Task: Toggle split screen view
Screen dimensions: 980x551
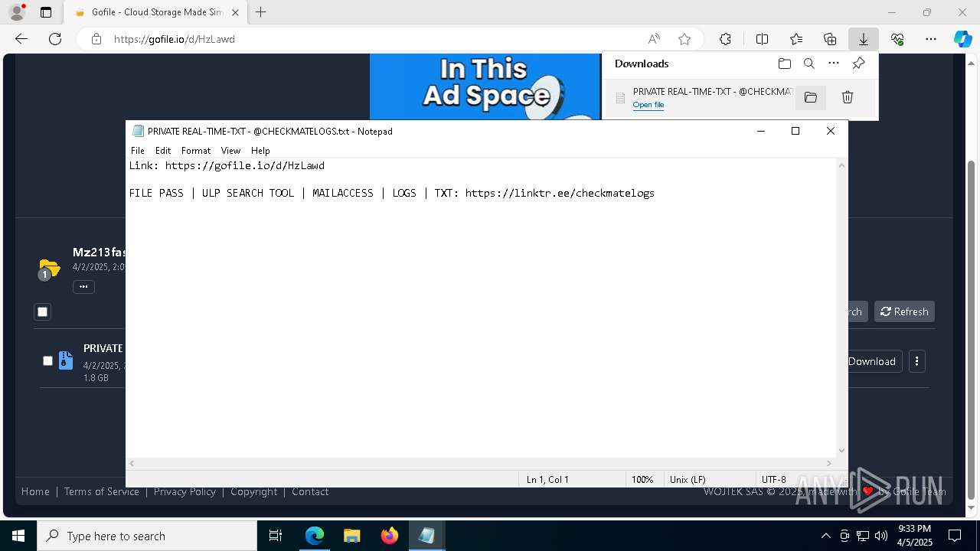Action: coord(762,39)
